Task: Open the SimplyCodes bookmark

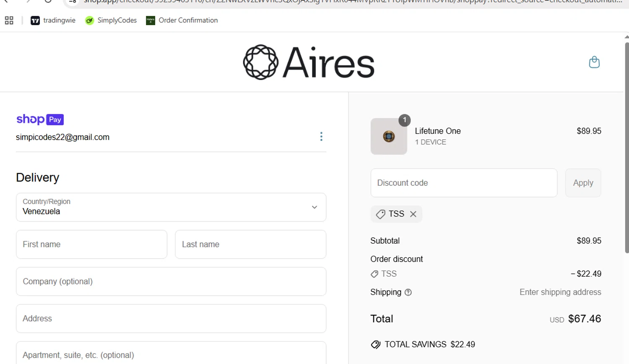Action: [x=111, y=20]
